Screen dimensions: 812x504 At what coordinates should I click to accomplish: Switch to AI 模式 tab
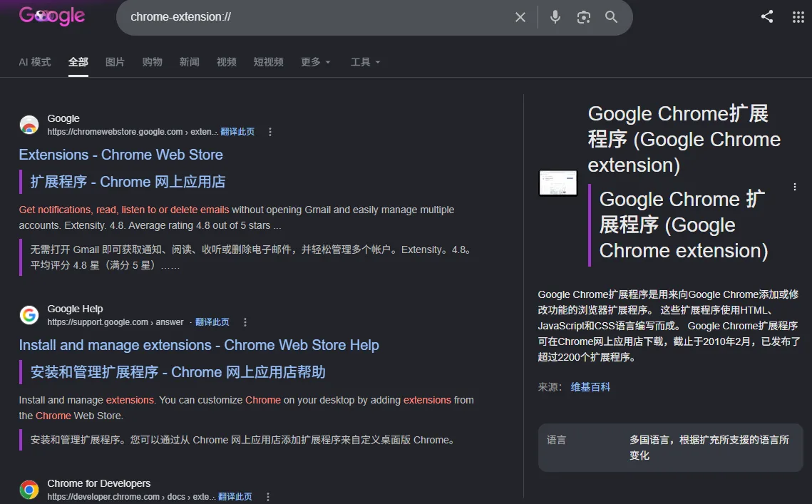click(x=35, y=62)
